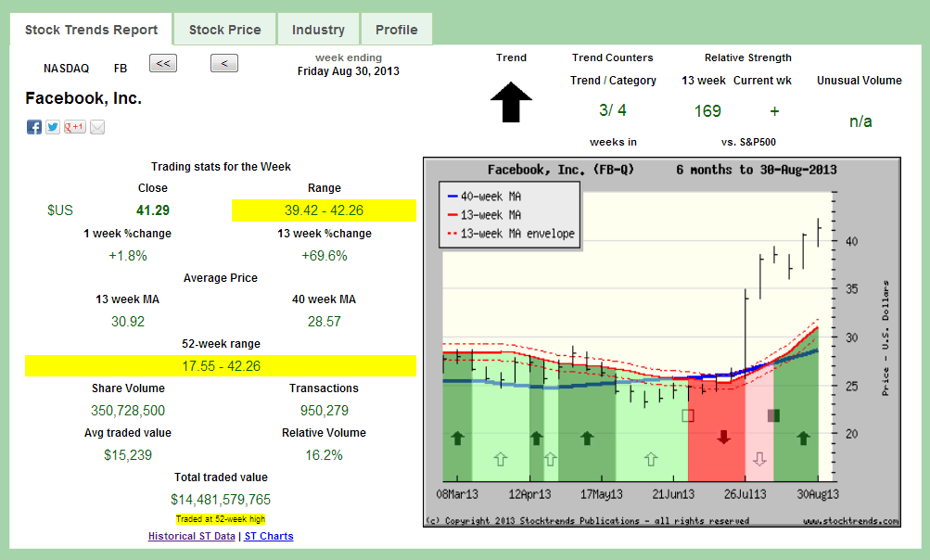930x560 pixels.
Task: Click the black bullish Trend arrow icon
Action: (511, 102)
